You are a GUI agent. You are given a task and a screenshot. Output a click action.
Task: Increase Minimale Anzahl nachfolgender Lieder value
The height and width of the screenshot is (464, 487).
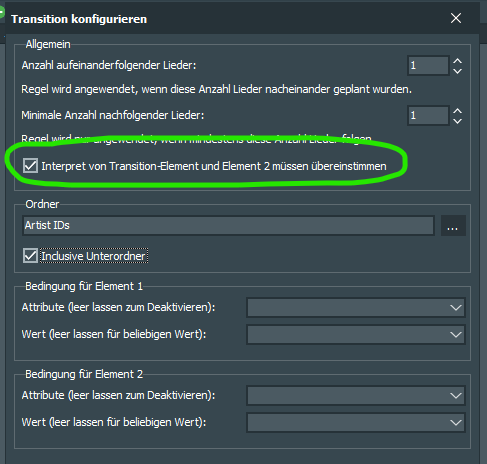point(458,111)
